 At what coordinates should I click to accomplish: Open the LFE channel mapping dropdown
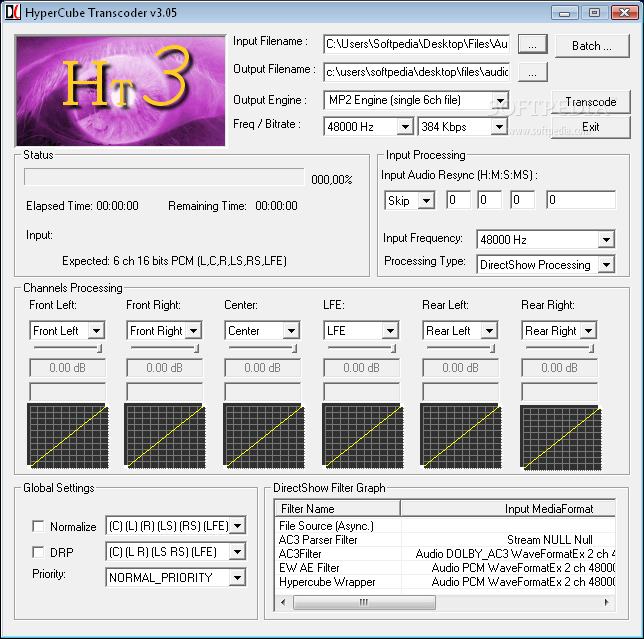click(390, 331)
